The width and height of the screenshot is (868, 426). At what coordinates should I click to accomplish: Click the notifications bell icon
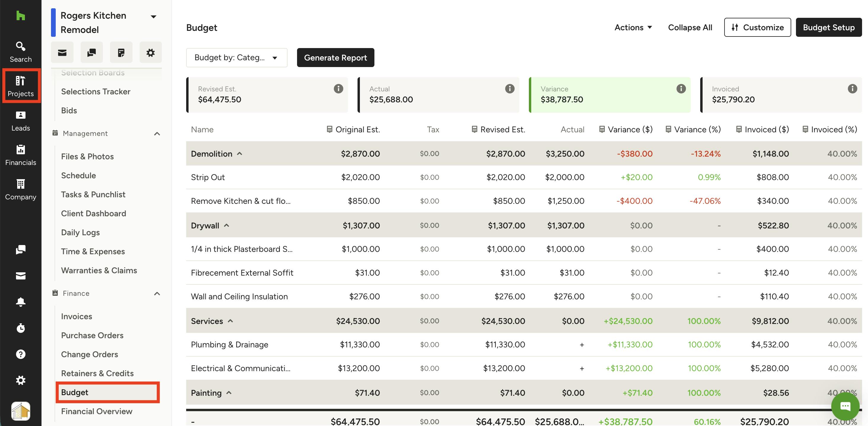point(20,301)
